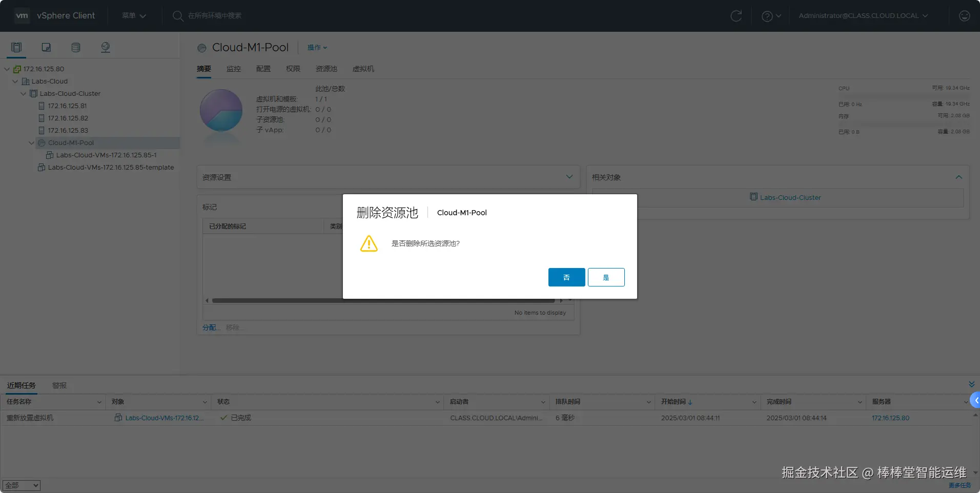980x493 pixels.
Task: Click 是 to confirm deleting the pool
Action: (x=606, y=277)
